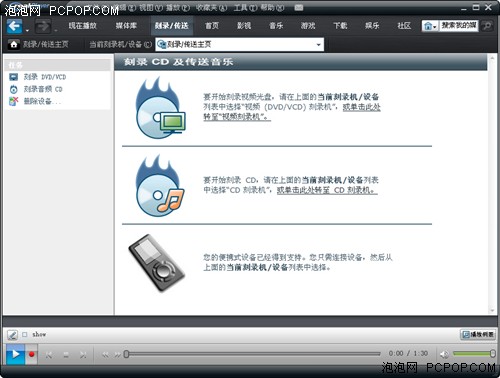Click the Next clip button
Viewport: 500px width, 378px height.
pos(83,355)
